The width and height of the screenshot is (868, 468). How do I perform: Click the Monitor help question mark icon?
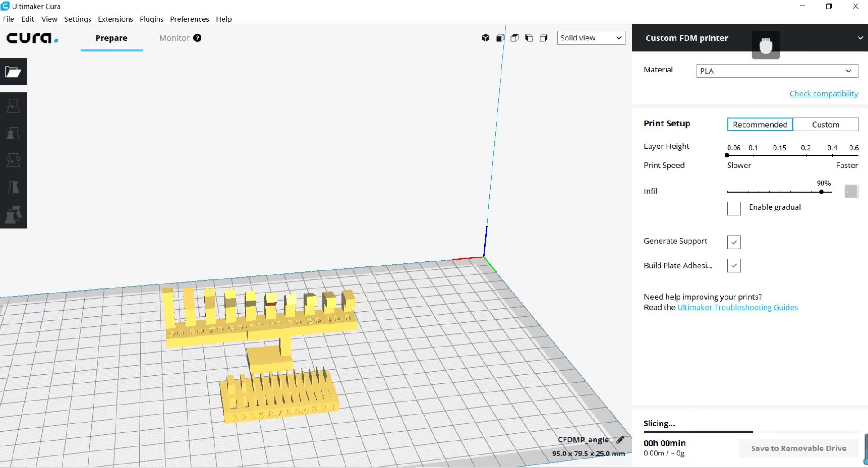click(197, 38)
